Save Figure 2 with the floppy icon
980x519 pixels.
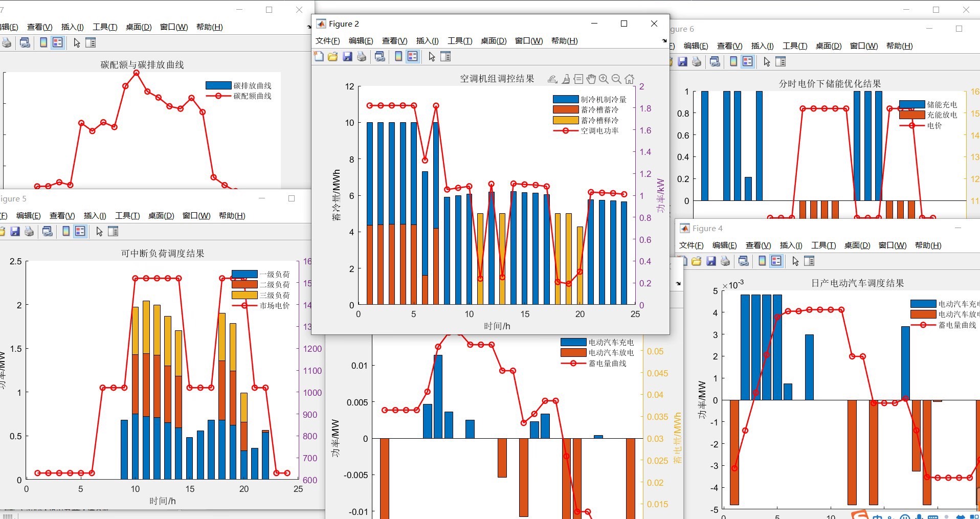347,57
